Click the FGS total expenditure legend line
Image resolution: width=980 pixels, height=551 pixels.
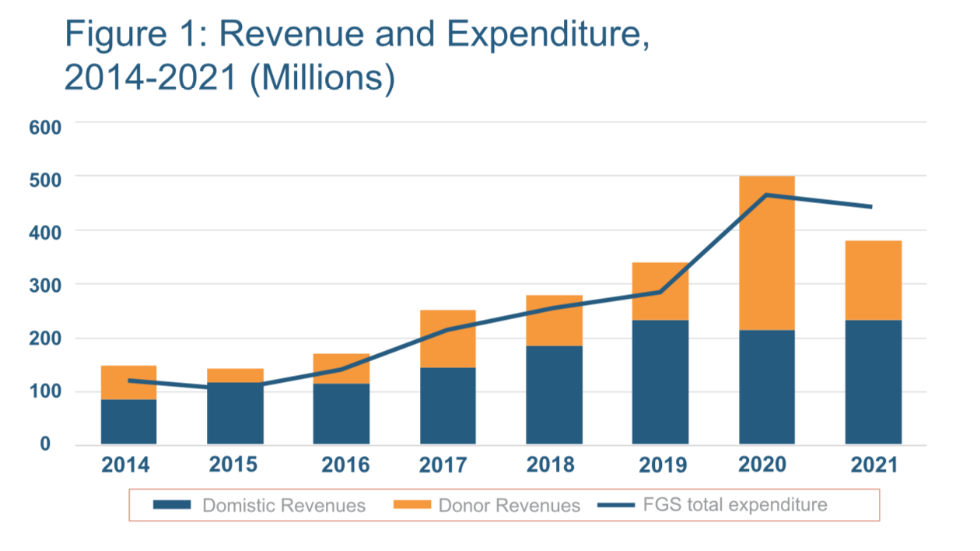[x=616, y=505]
